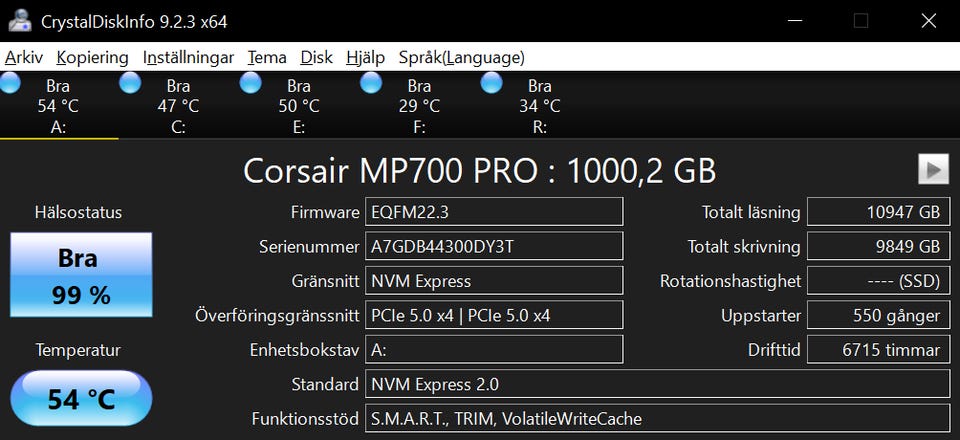The width and height of the screenshot is (960, 440).
Task: Click the Drifttid value 6715 timmar
Action: (x=879, y=349)
